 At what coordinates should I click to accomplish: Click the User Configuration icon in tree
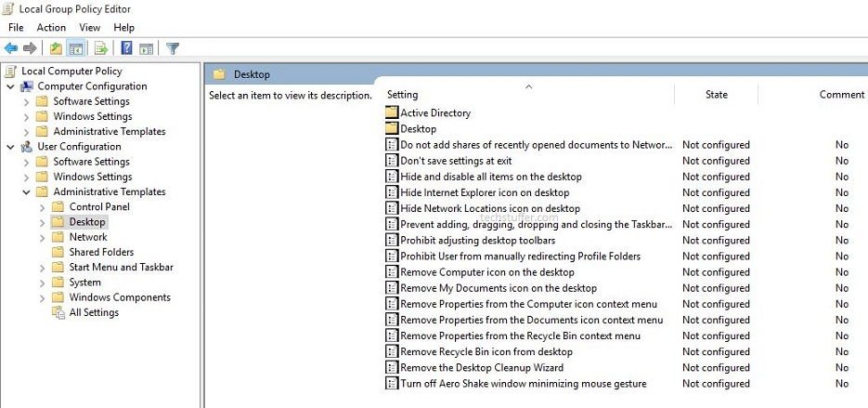coord(27,147)
